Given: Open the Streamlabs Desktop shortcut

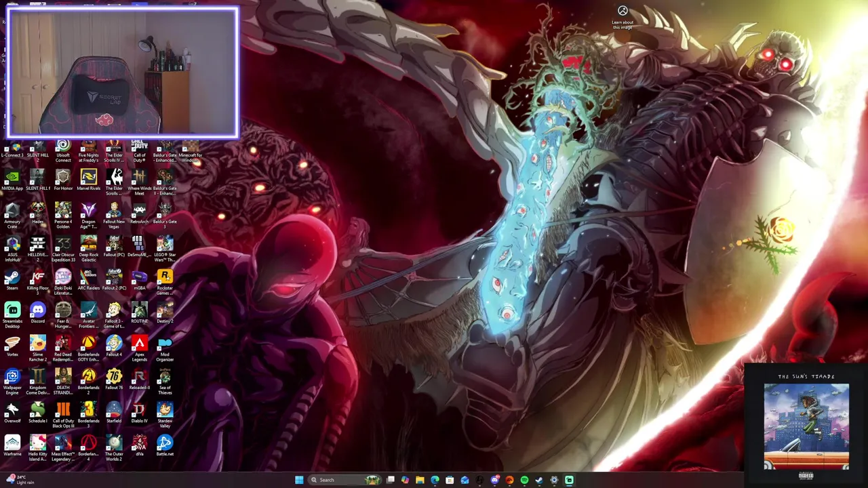Looking at the screenshot, I should 12,317.
